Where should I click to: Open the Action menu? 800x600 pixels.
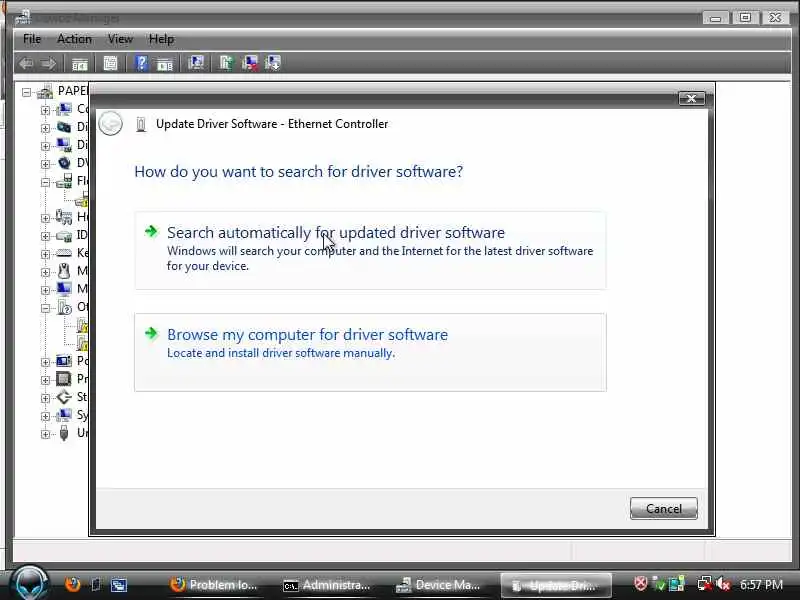(74, 39)
